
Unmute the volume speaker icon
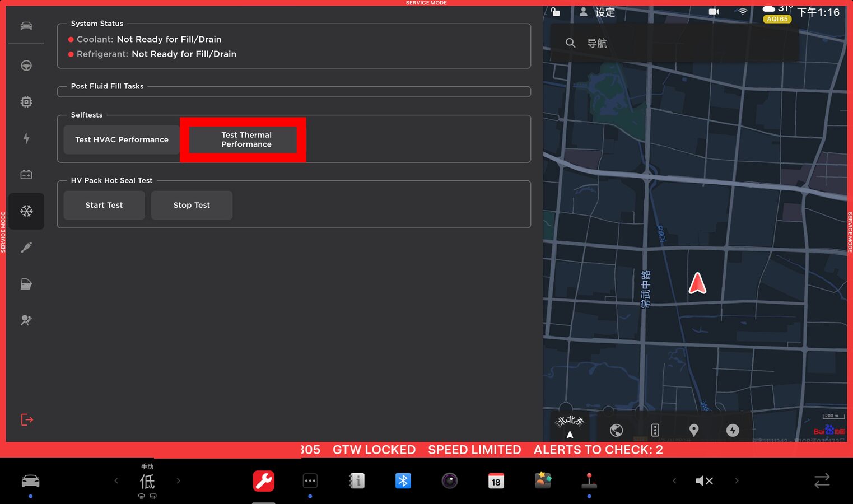pos(703,480)
